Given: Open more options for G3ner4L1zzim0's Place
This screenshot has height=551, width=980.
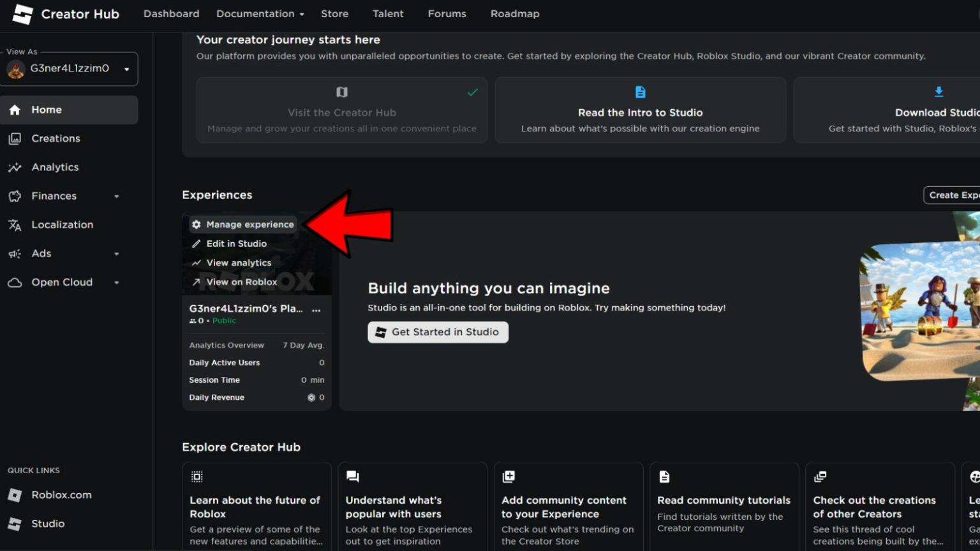Looking at the screenshot, I should [x=316, y=311].
